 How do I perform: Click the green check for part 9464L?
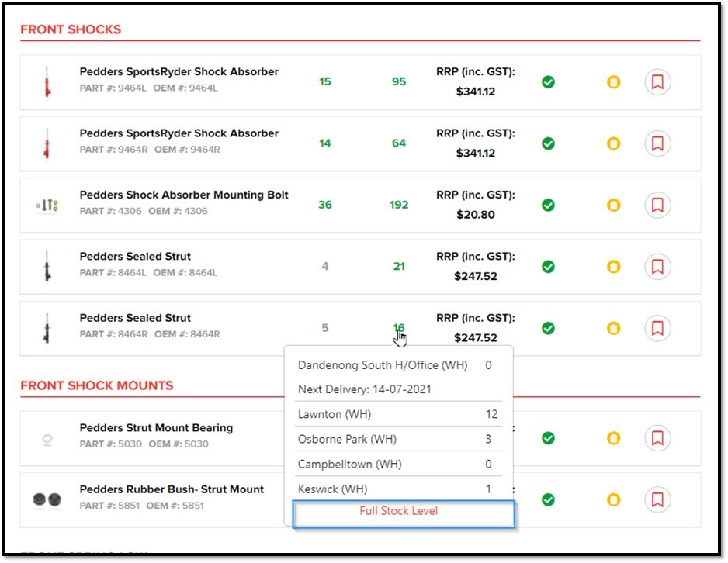(x=548, y=82)
